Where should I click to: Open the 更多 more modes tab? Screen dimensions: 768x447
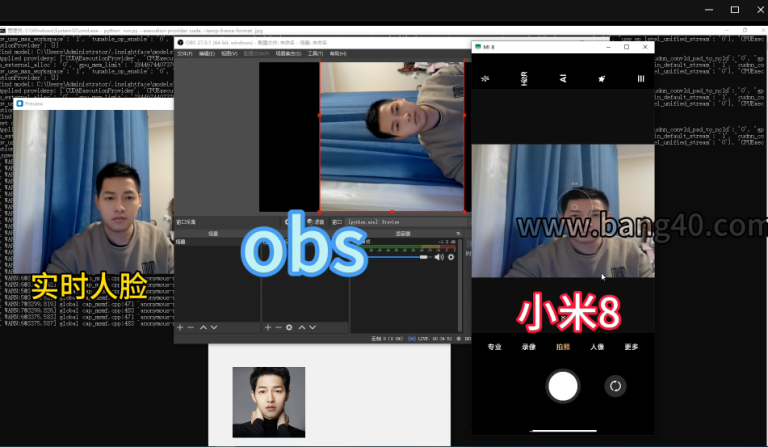[631, 347]
